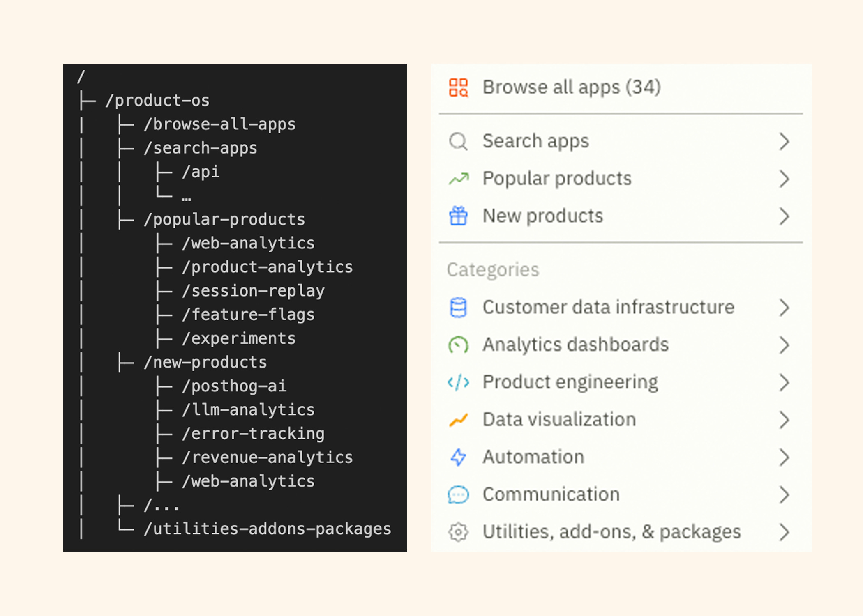Image resolution: width=863 pixels, height=616 pixels.
Task: Click the Popular products trending arrow icon
Action: click(459, 179)
